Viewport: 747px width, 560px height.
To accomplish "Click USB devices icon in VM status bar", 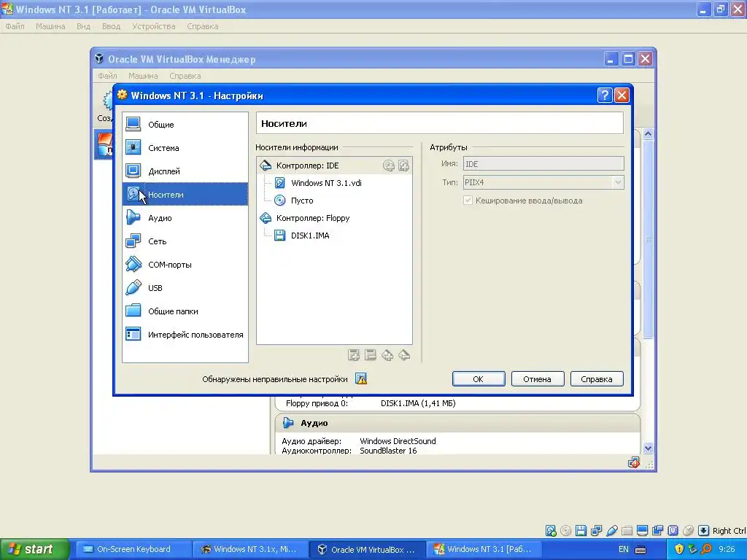I will [x=612, y=531].
